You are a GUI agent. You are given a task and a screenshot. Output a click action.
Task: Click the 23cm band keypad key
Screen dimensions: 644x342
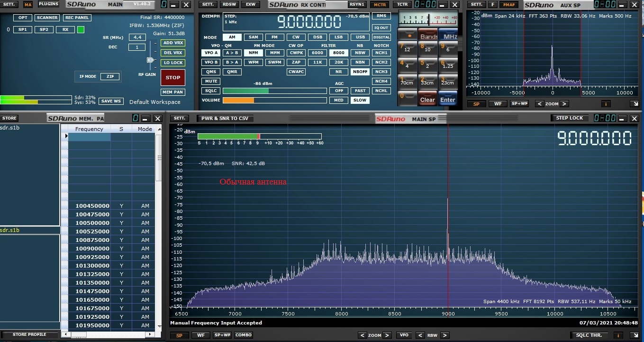(x=448, y=81)
